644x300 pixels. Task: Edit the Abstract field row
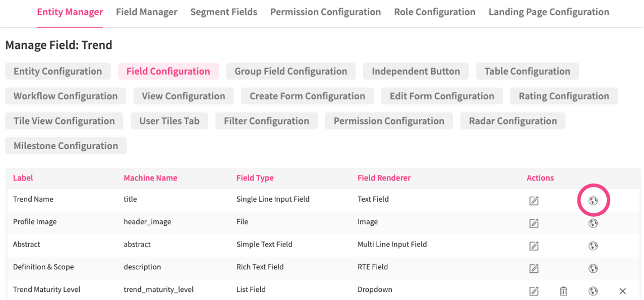tap(534, 246)
